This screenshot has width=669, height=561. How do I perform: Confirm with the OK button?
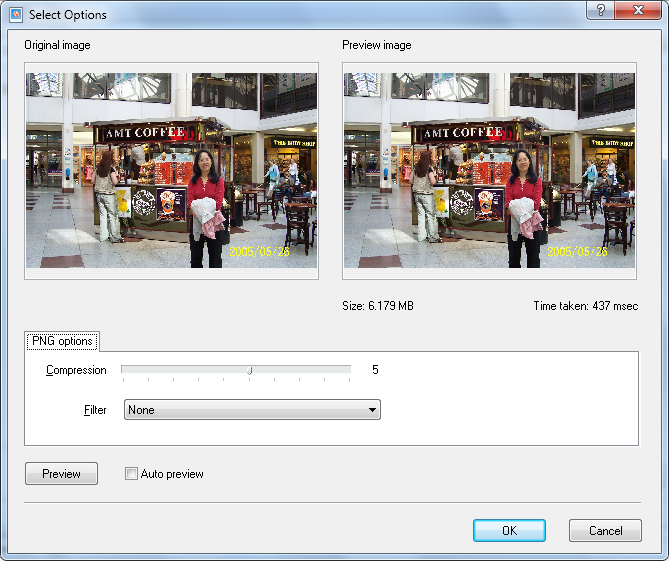click(509, 531)
